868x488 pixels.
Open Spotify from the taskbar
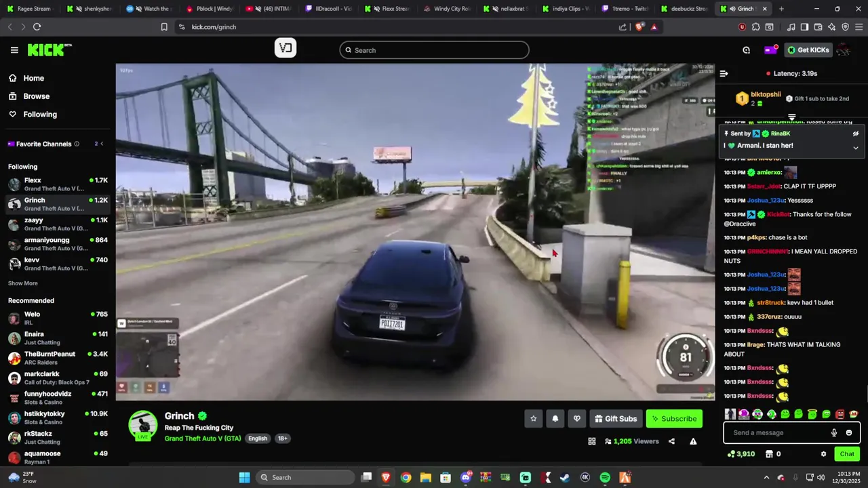click(x=605, y=477)
